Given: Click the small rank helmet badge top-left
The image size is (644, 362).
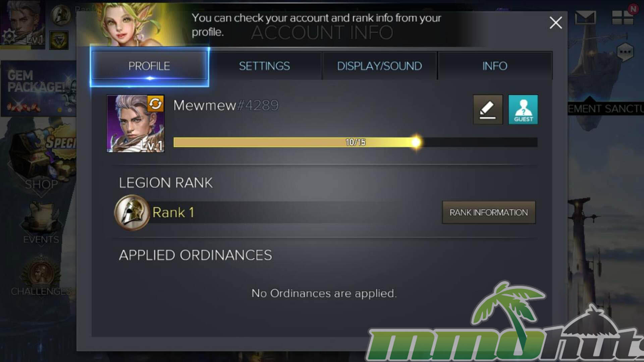Looking at the screenshot, I should [61, 15].
